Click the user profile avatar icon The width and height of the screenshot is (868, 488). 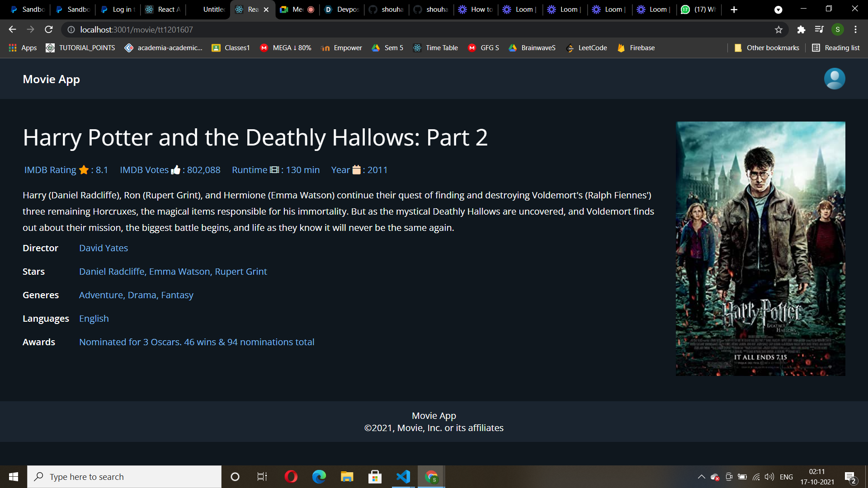[834, 79]
